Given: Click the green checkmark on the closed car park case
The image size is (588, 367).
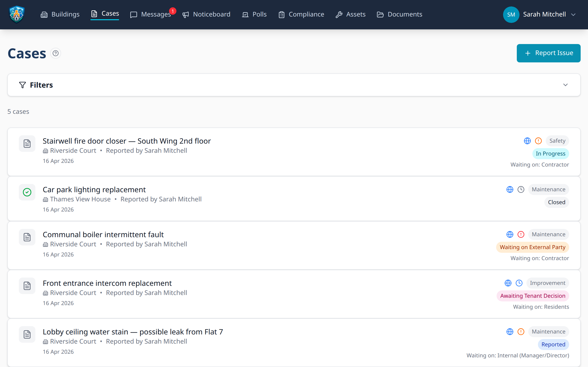Looking at the screenshot, I should point(27,192).
